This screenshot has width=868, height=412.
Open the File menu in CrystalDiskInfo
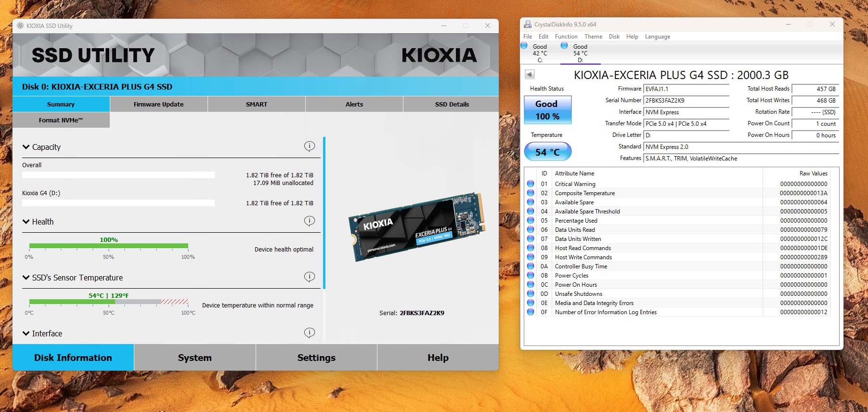528,37
